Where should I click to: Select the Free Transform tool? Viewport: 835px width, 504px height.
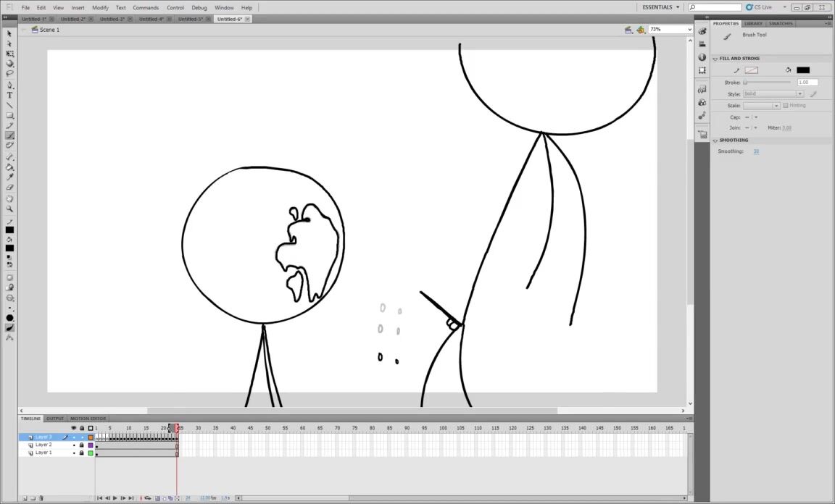coord(9,54)
